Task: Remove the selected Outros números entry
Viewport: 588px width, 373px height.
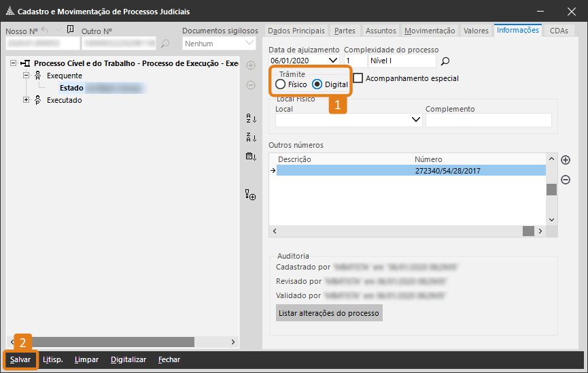Action: click(565, 180)
